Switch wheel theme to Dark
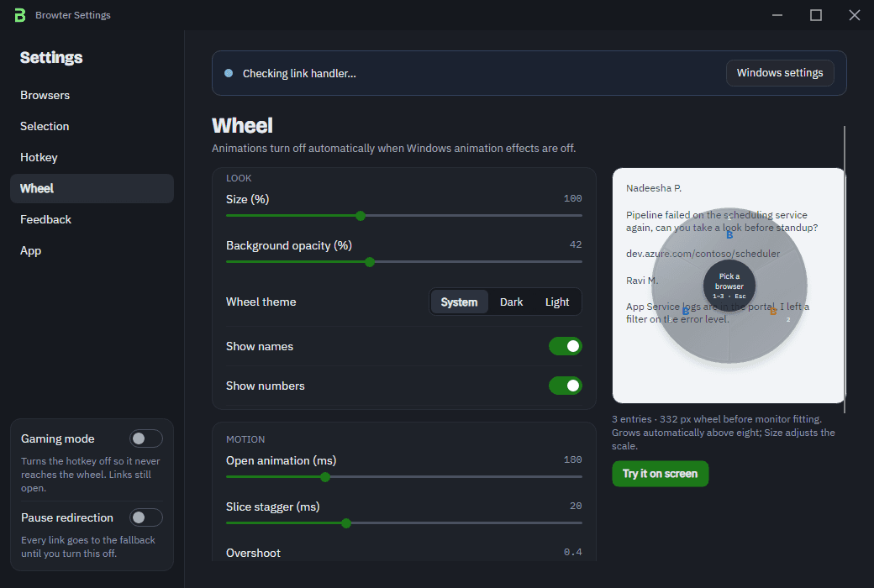This screenshot has width=874, height=588. [511, 302]
